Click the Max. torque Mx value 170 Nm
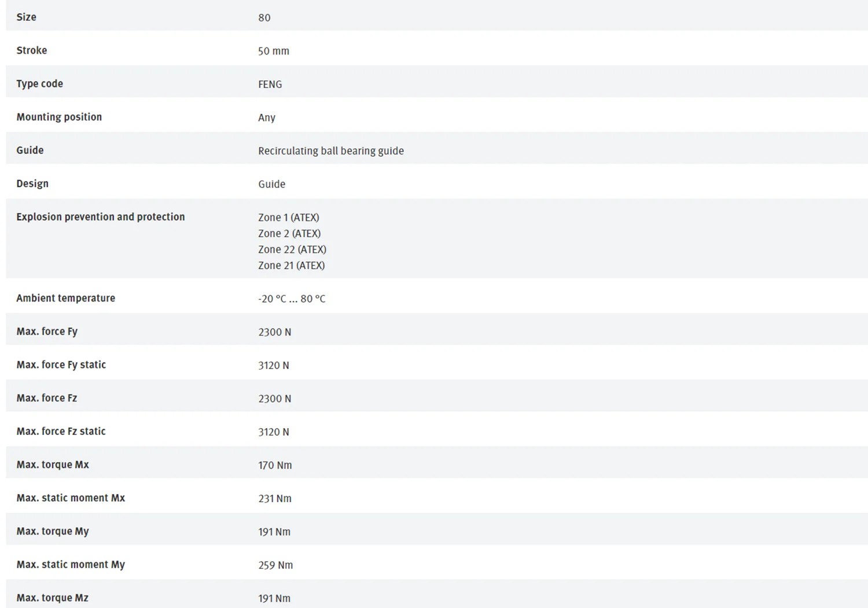Image resolution: width=868 pixels, height=608 pixels. pos(275,466)
